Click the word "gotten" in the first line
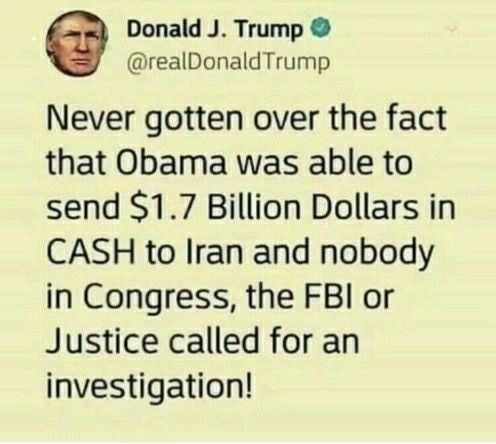Screen dimensions: 496x444 195,122
